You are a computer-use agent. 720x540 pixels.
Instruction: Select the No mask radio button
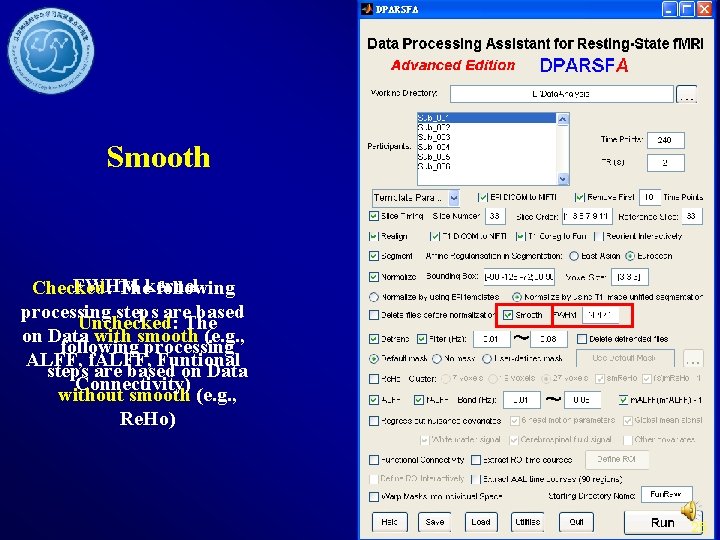437,358
